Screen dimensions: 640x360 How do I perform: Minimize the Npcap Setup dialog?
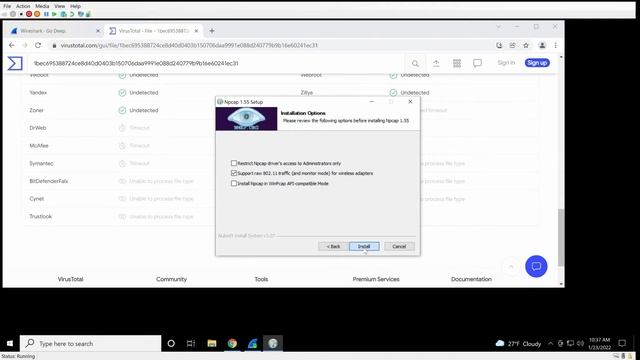pos(372,102)
